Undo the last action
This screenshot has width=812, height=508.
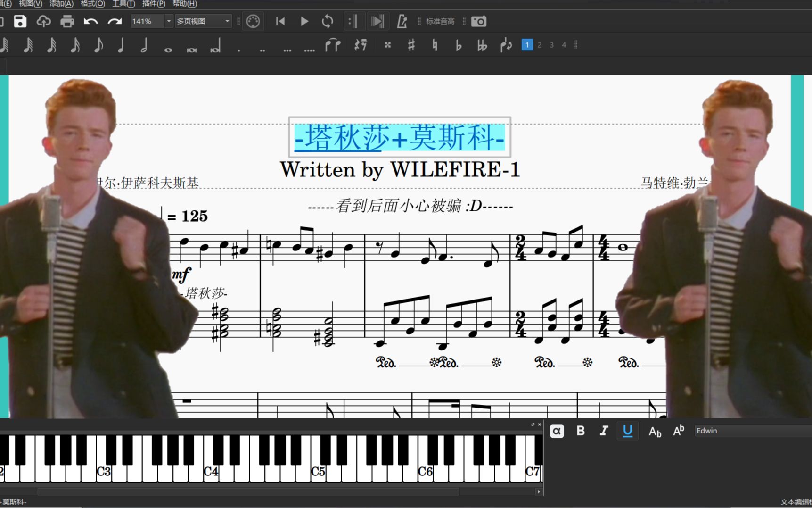[91, 21]
